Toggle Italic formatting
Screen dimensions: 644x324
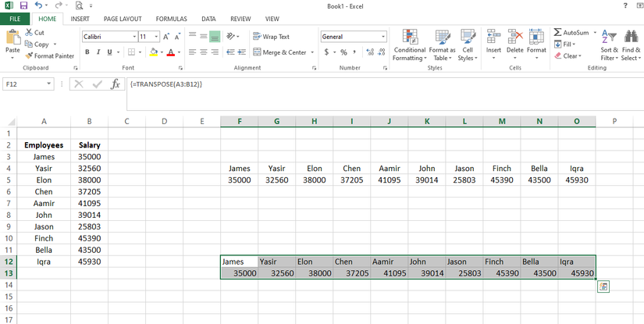click(98, 52)
